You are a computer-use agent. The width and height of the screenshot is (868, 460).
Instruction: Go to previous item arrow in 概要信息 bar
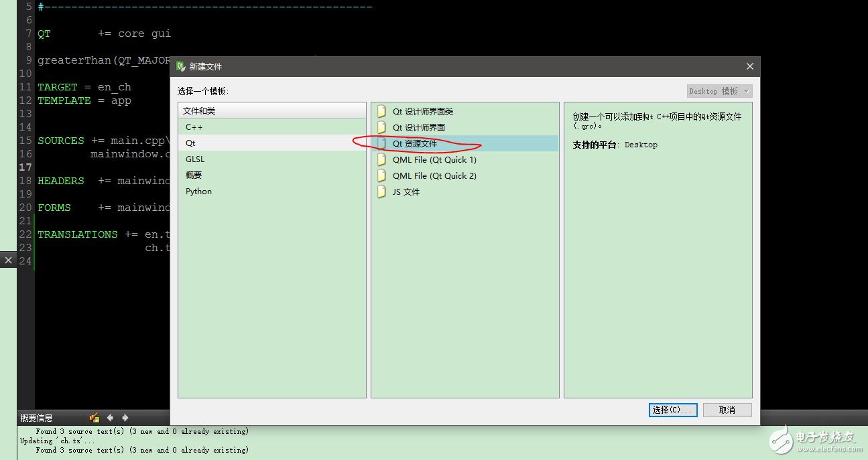111,417
